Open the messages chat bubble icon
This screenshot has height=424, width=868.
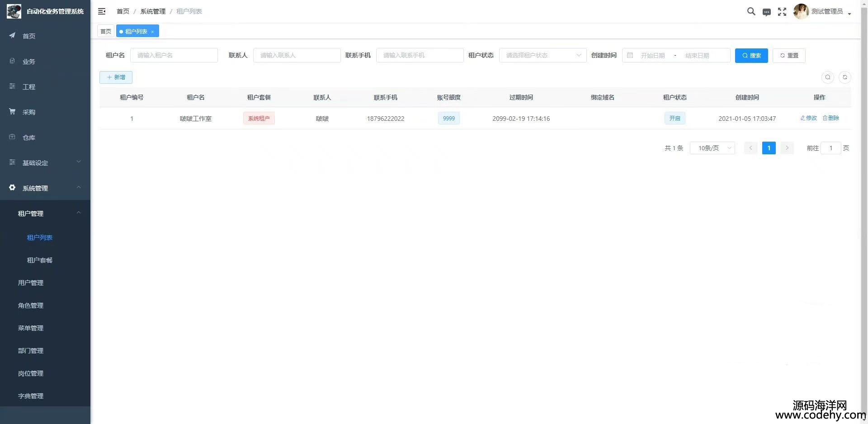[767, 12]
